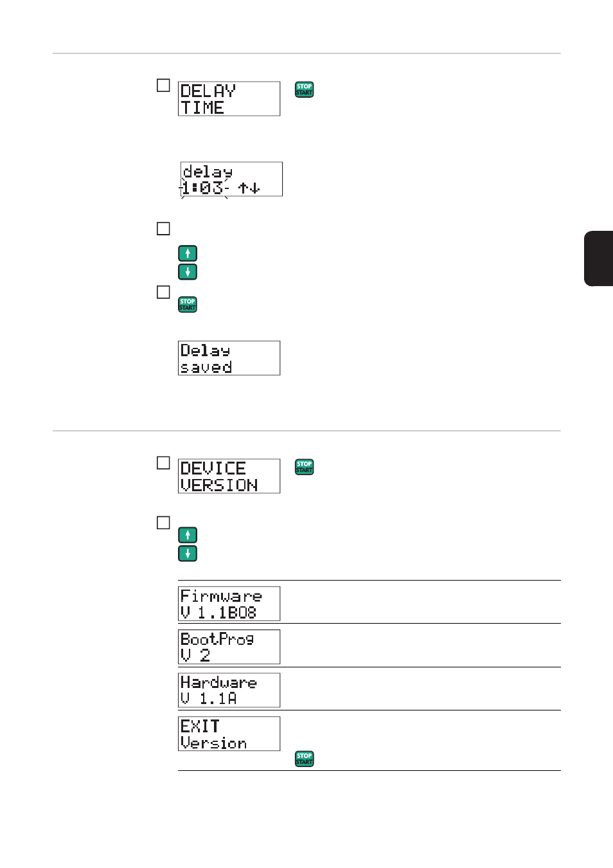Check the box below DEVICE VERSION display
Screen dimensions: 613x868
pyautogui.click(x=163, y=523)
